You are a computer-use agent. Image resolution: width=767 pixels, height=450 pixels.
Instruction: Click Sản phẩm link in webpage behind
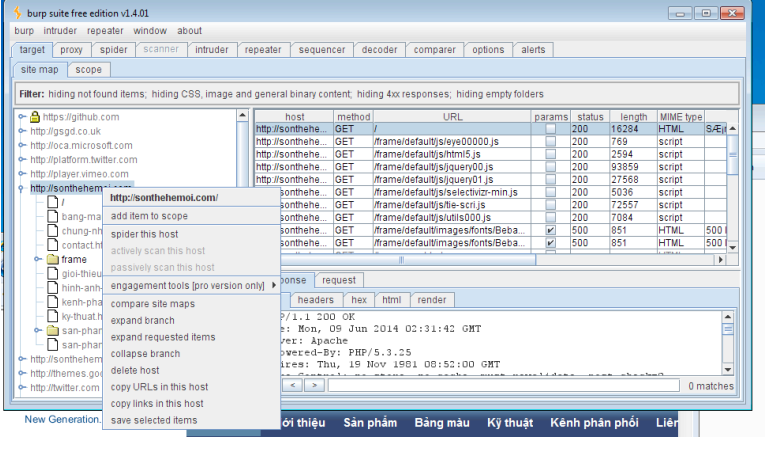click(370, 423)
